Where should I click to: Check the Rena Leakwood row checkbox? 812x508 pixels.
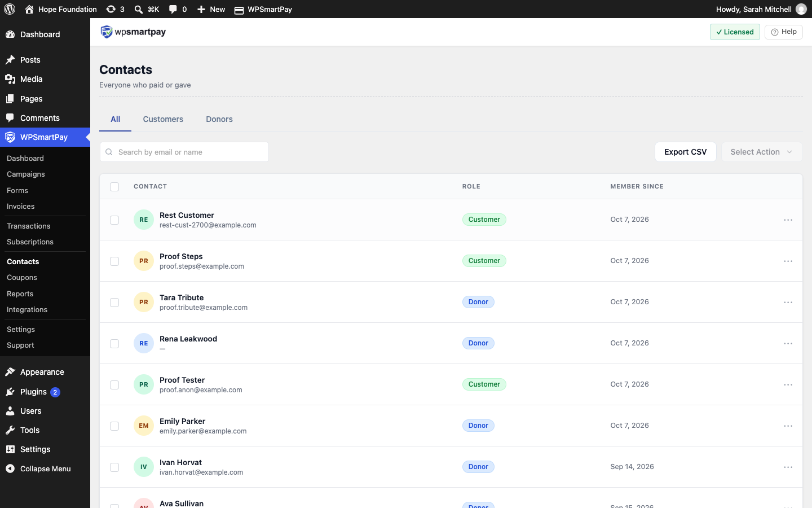[x=114, y=343]
